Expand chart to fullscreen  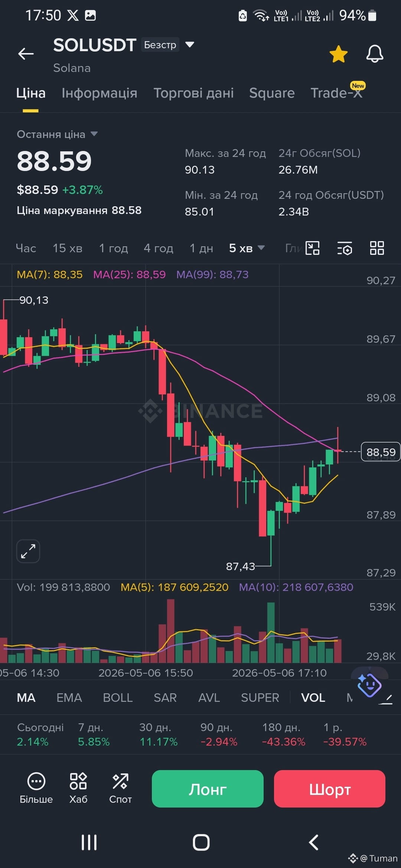[x=28, y=551]
